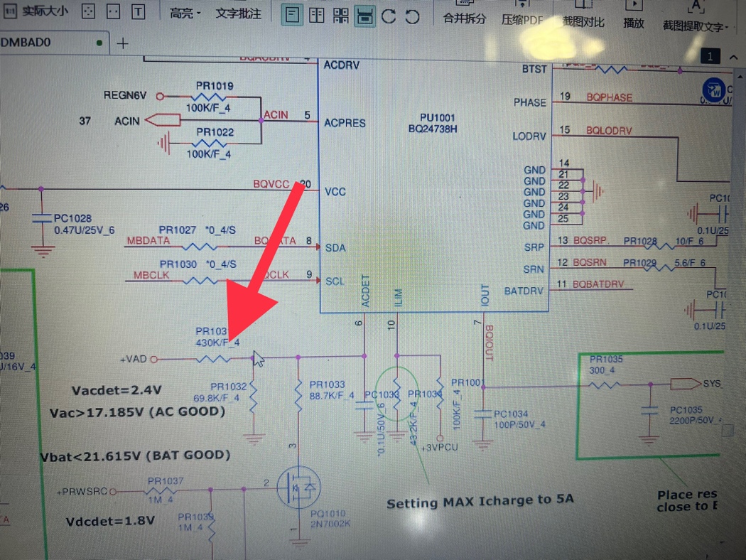Switch to two-page view layout
The image size is (746, 560).
(x=316, y=15)
